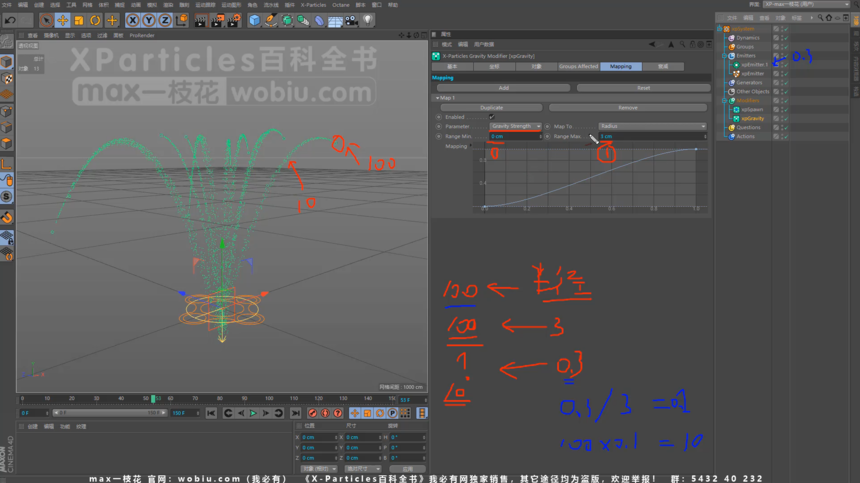This screenshot has width=860, height=483.
Task: Click the Range Min input field
Action: 516,136
